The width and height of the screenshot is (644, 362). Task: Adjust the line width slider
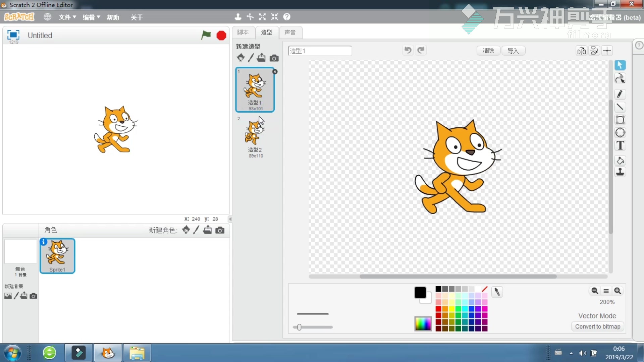(313, 327)
